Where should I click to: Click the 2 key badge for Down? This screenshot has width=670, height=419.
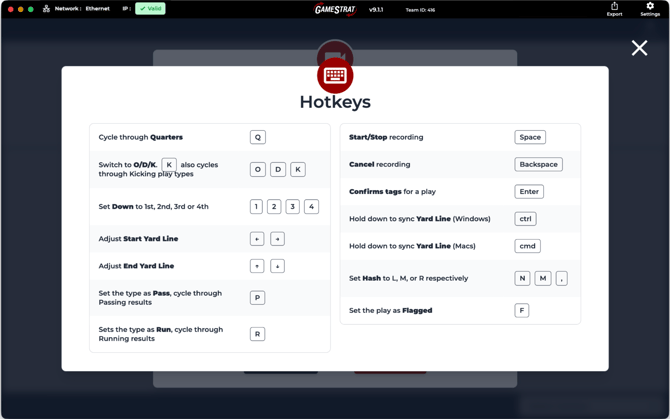(274, 207)
